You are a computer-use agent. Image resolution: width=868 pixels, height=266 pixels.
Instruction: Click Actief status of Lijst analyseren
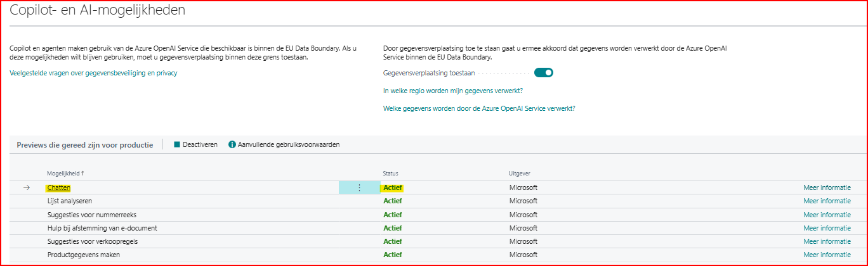click(393, 201)
